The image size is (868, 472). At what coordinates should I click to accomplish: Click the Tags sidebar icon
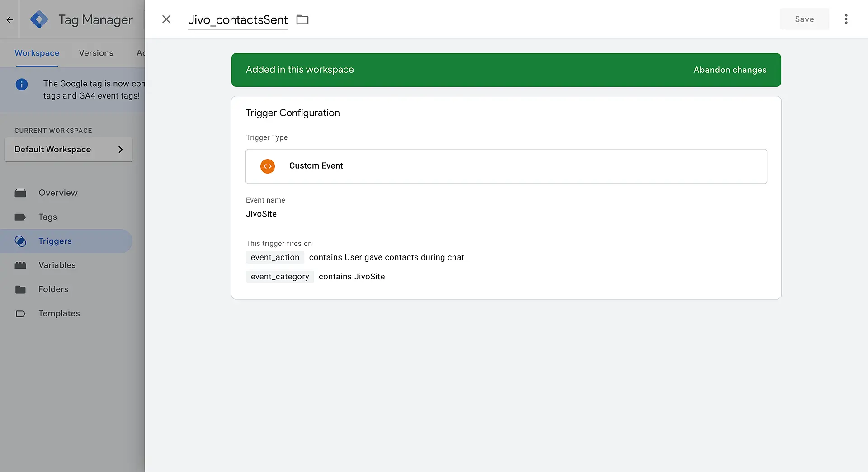click(x=20, y=217)
